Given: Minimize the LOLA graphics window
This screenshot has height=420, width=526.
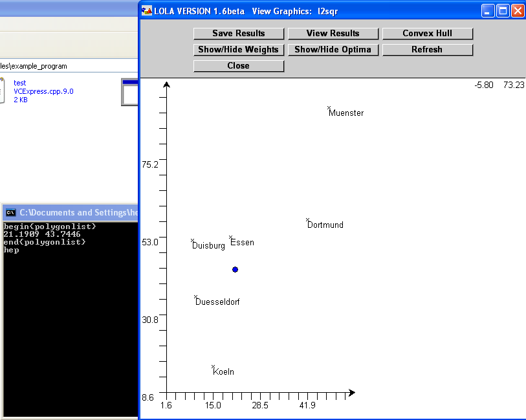Looking at the screenshot, I should [488, 11].
